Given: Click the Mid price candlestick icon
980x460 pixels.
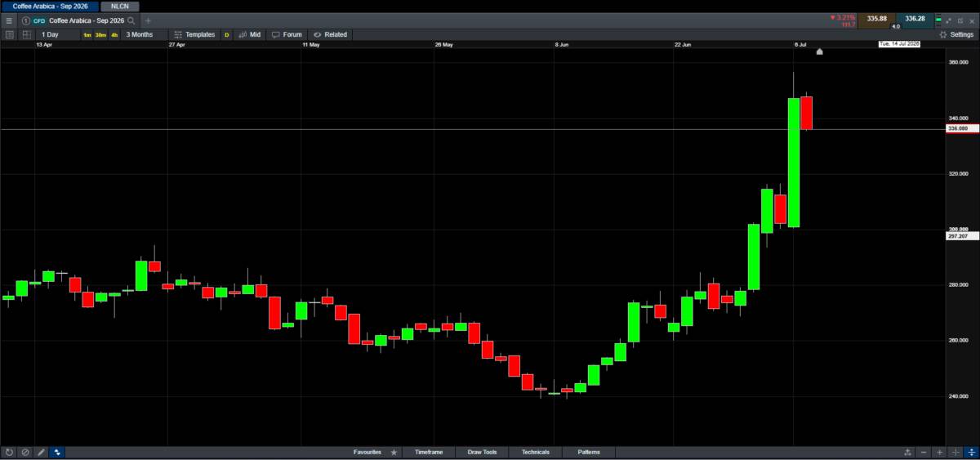Looking at the screenshot, I should coord(243,34).
